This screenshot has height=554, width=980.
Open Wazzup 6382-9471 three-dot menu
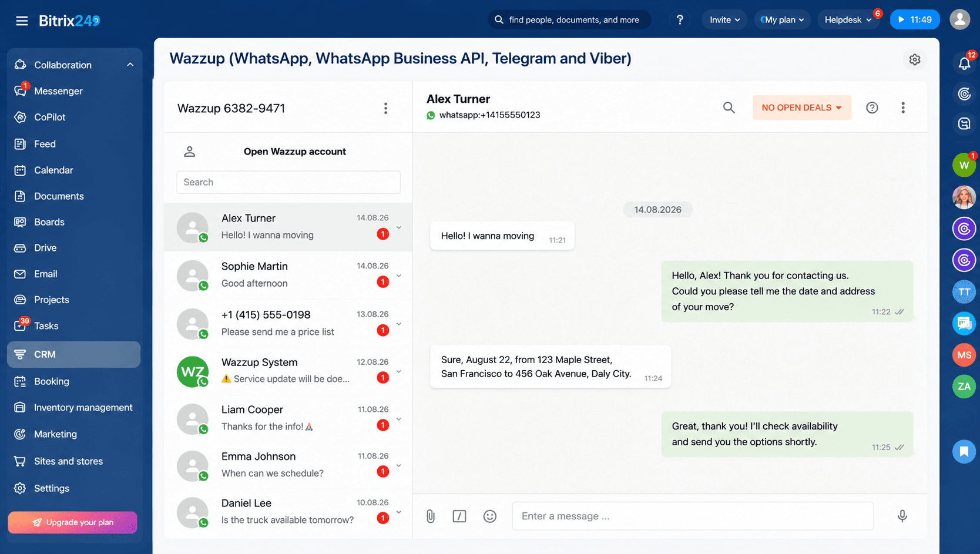385,108
